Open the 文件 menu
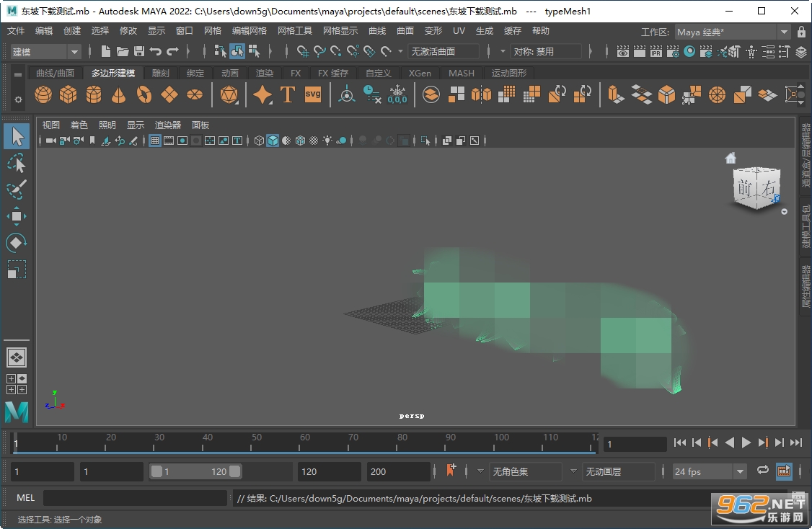 point(16,31)
